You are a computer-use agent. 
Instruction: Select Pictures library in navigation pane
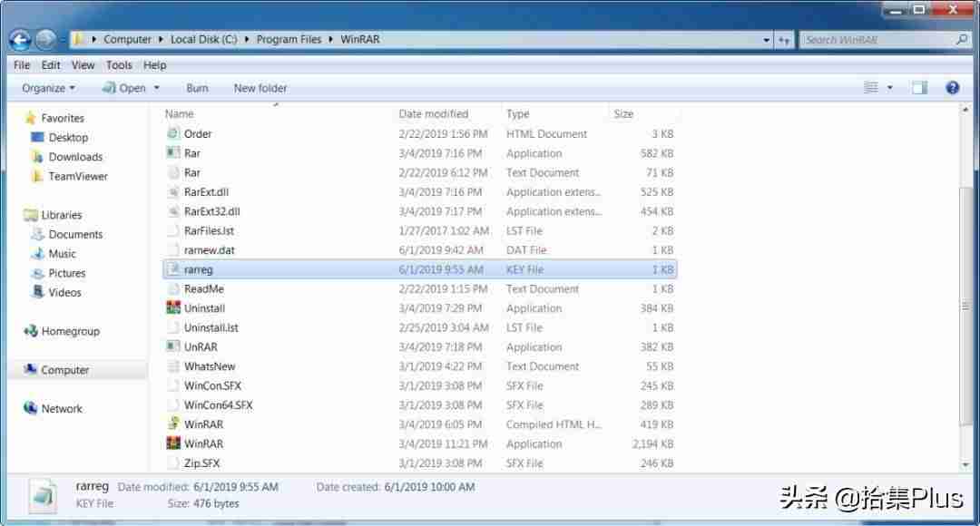point(67,273)
